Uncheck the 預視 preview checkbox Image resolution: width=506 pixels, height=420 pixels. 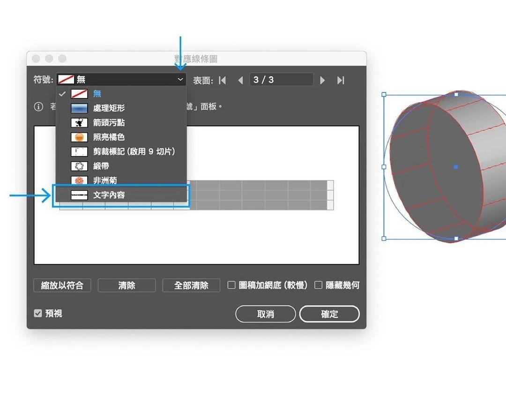(x=38, y=313)
